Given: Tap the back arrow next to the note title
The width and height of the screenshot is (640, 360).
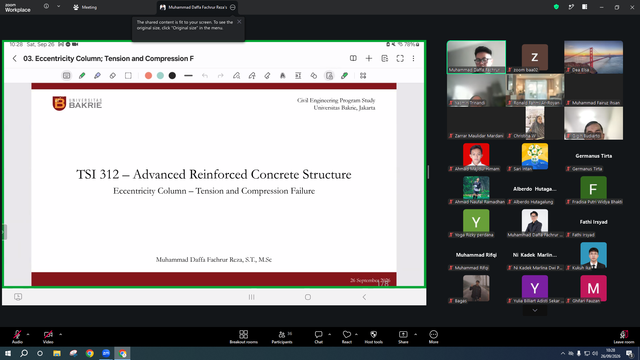Looking at the screenshot, I should [15, 58].
